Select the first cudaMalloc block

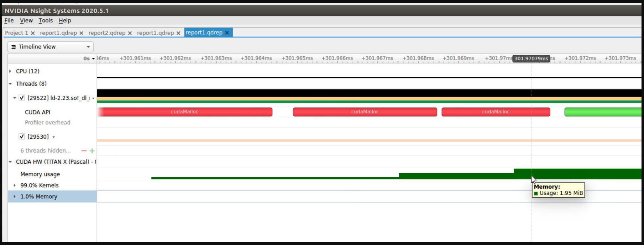tap(185, 112)
